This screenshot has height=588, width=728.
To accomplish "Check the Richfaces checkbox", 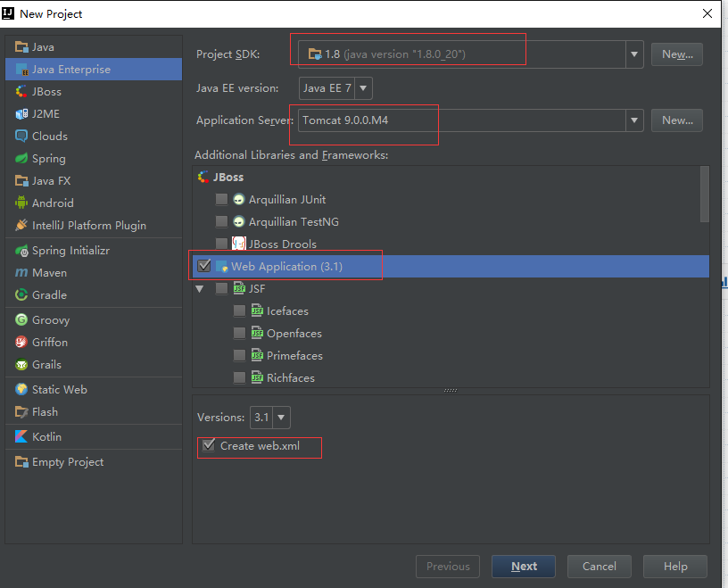I will click(239, 377).
